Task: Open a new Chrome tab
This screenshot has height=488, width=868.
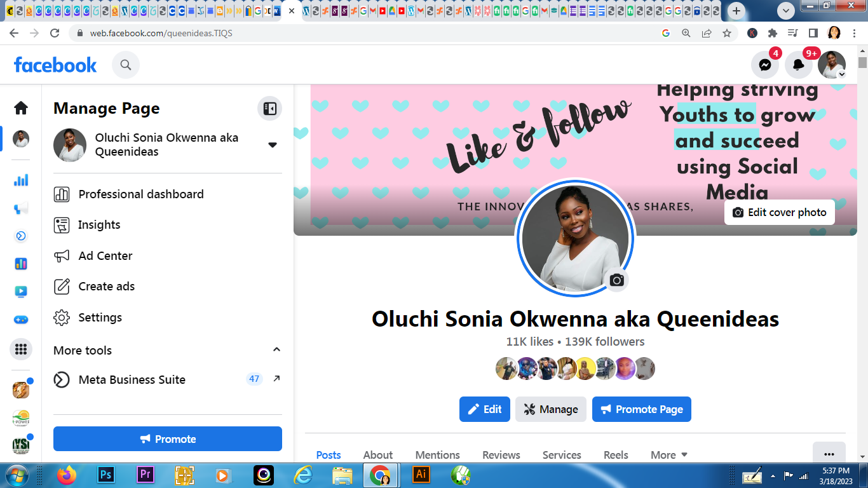Action: (x=736, y=11)
